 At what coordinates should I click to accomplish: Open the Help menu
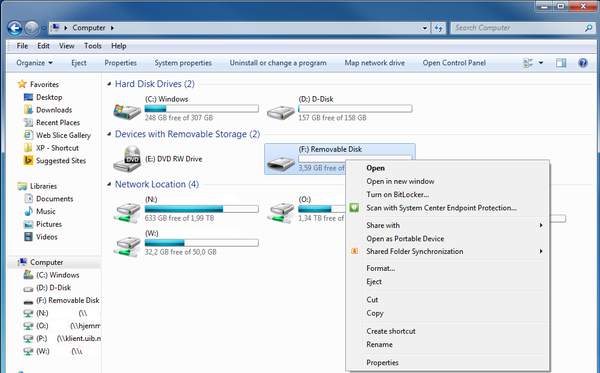tap(119, 46)
